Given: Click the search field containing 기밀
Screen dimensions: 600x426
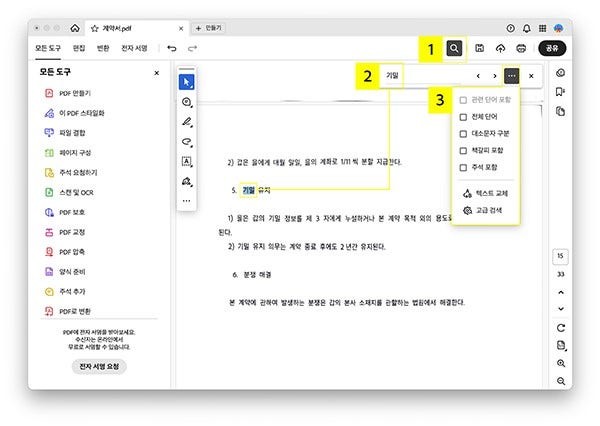Looking at the screenshot, I should pos(425,76).
